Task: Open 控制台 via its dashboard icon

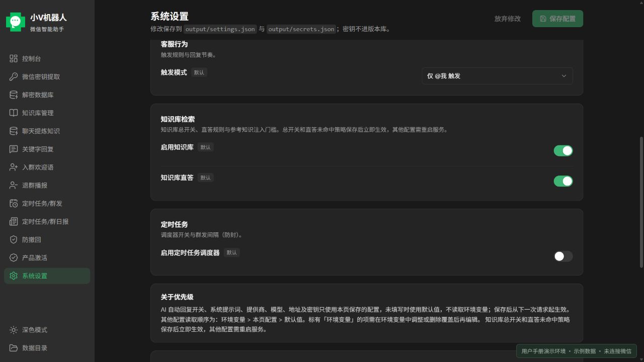Action: 14,59
